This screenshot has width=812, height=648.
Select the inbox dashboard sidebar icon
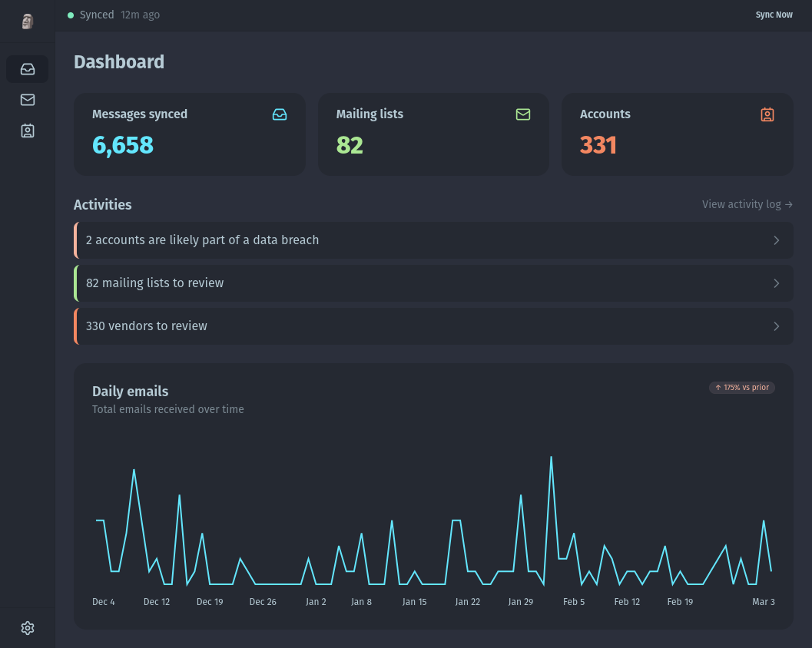click(28, 69)
